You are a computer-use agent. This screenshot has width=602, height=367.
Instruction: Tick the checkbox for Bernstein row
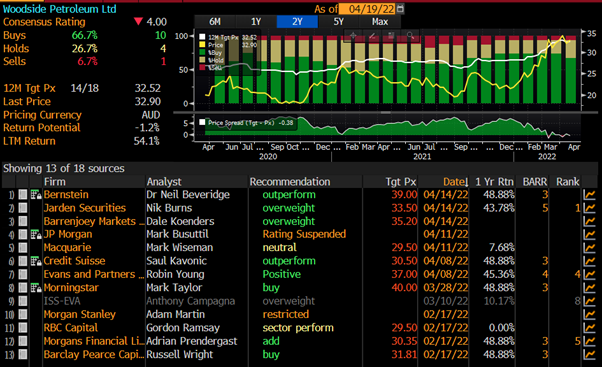pyautogui.click(x=23, y=195)
